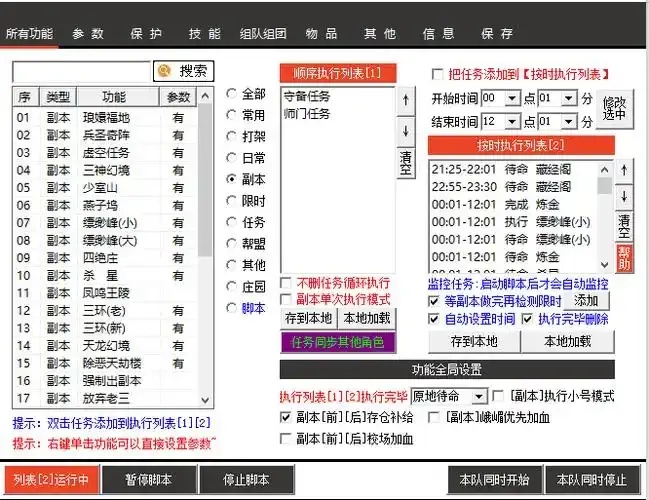Switch to 保存 tab

coord(497,34)
